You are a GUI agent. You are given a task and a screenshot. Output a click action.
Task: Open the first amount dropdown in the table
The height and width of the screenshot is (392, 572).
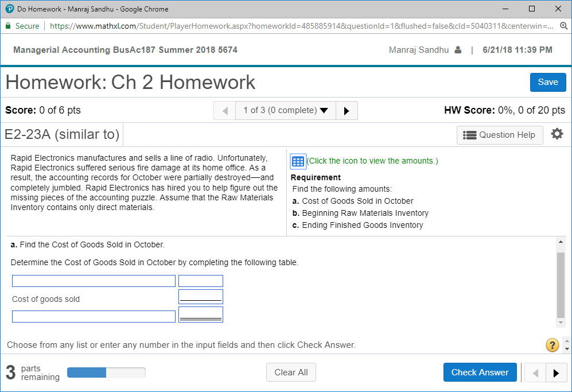coord(200,281)
